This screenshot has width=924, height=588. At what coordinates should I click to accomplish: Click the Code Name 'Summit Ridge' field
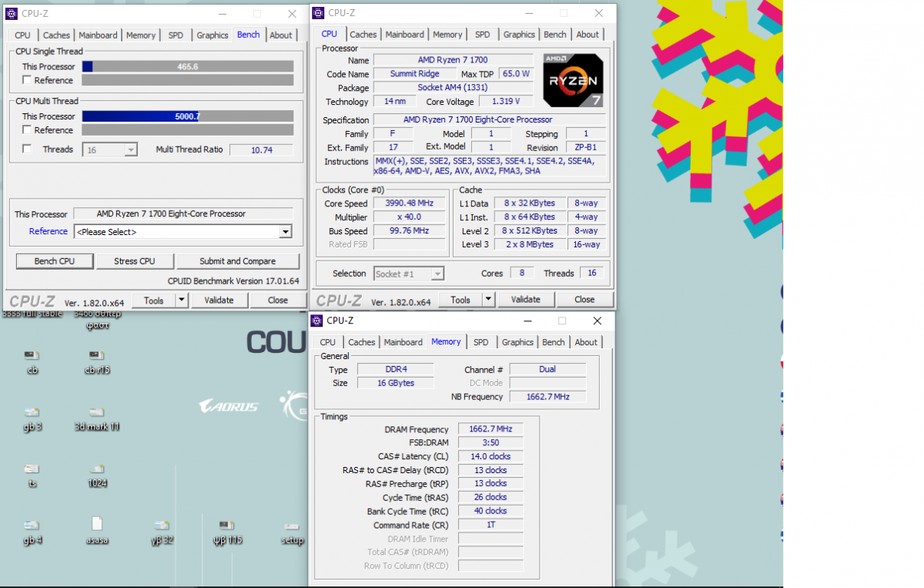pos(414,74)
